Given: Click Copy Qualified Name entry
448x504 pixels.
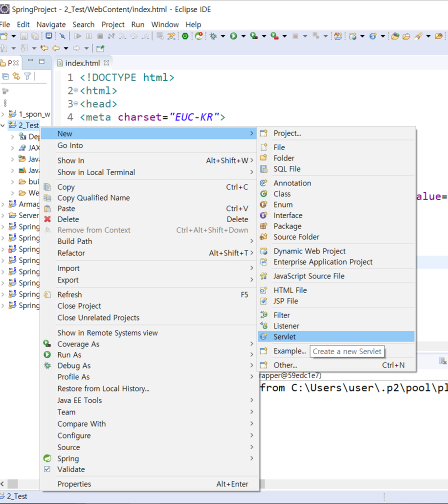Looking at the screenshot, I should click(149, 198).
